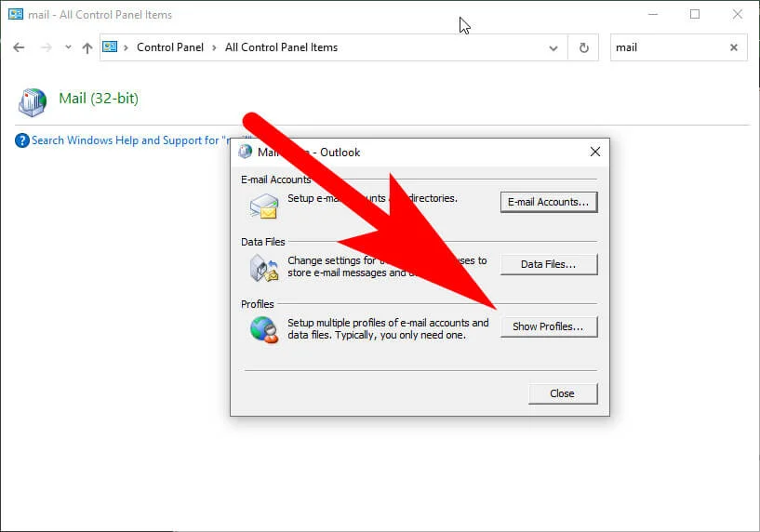This screenshot has width=760, height=532.
Task: Click the Mail (32-bit) green title link
Action: coord(99,99)
